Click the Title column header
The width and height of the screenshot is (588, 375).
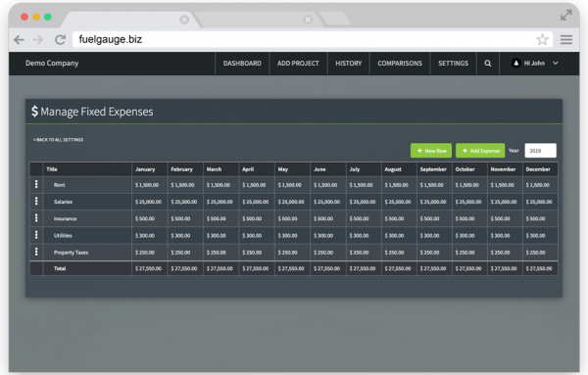coord(87,169)
